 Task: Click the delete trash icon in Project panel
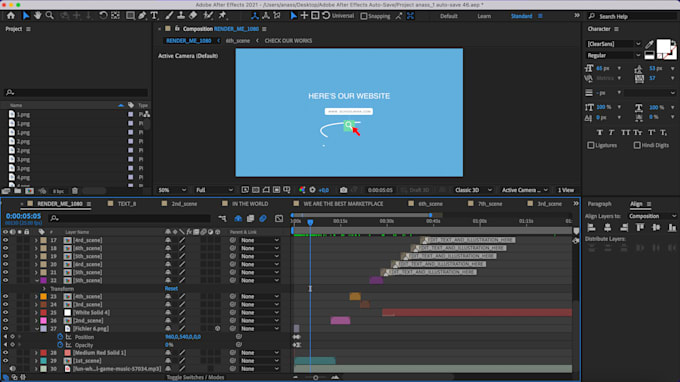pos(75,191)
